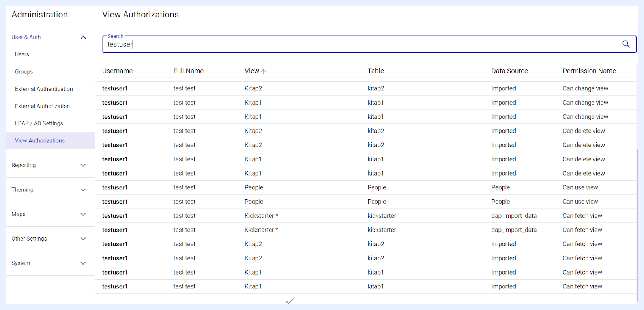Select the first 'dap_import_data' data source cell
This screenshot has height=310, width=644.
pos(514,216)
